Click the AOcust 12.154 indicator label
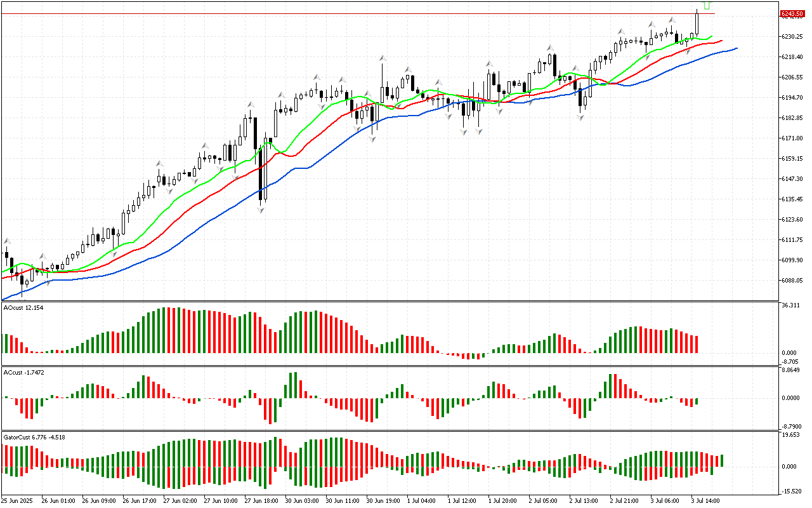Viewport: 812px width, 508px height. (24, 308)
